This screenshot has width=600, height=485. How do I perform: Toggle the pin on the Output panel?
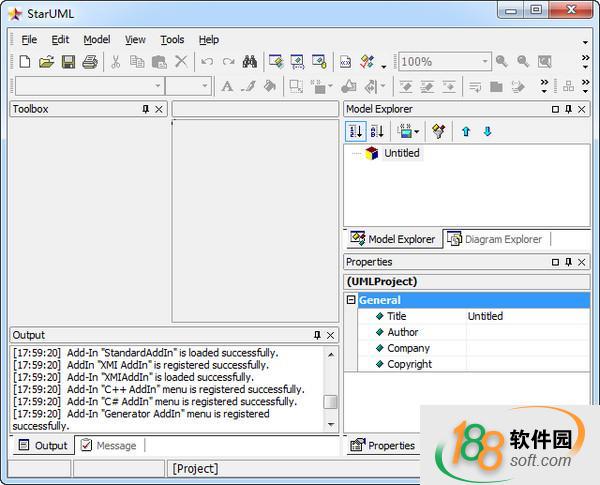pos(317,335)
